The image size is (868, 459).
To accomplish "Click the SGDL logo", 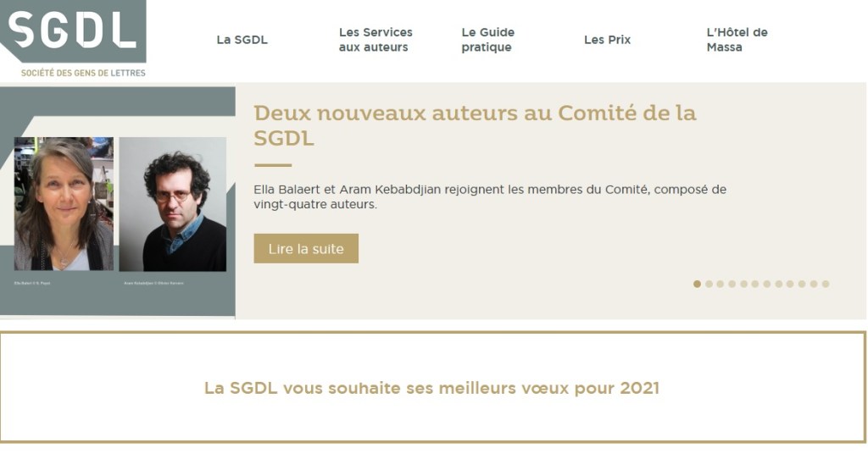I will [x=73, y=30].
